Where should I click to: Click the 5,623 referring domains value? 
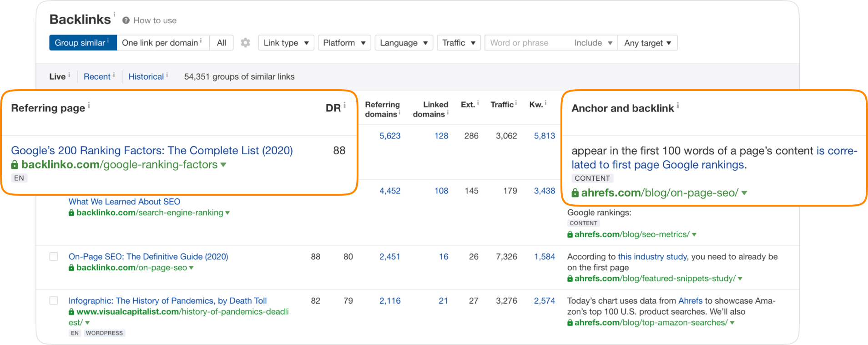point(390,136)
